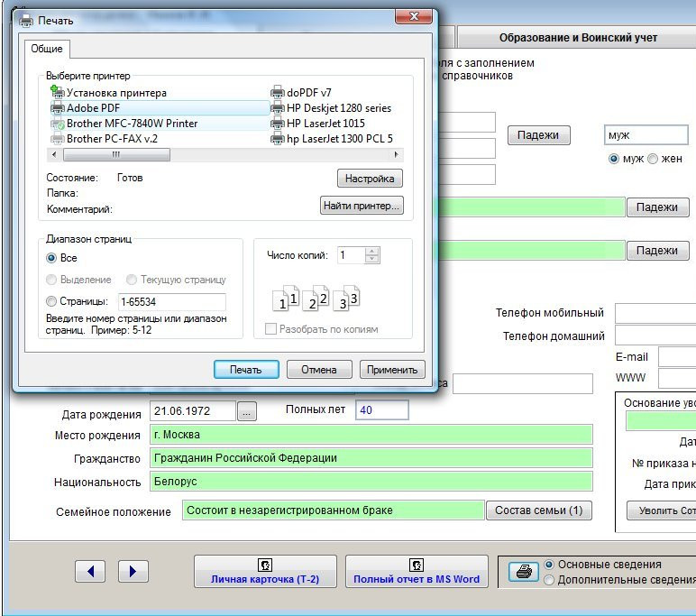The height and width of the screenshot is (616, 696).
Task: Select the Adobe PDF printer icon
Action: [x=58, y=108]
